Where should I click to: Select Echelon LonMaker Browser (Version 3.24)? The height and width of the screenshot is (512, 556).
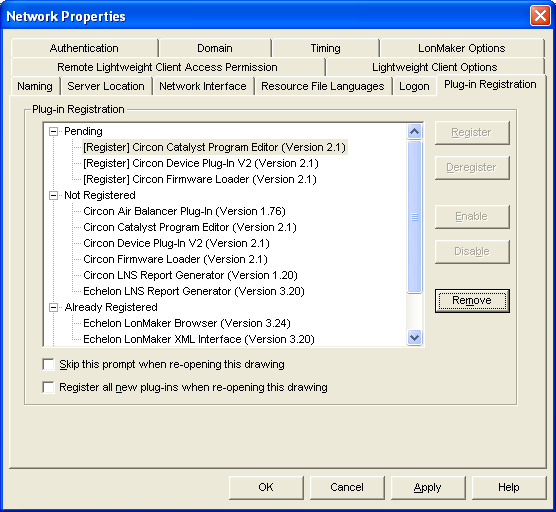tap(187, 323)
